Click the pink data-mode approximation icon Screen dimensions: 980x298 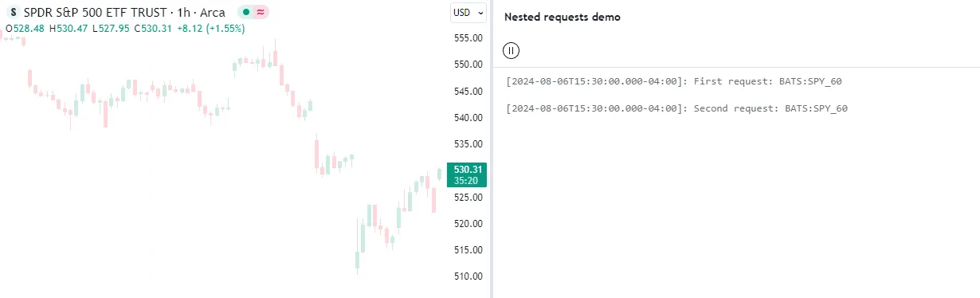point(261,13)
